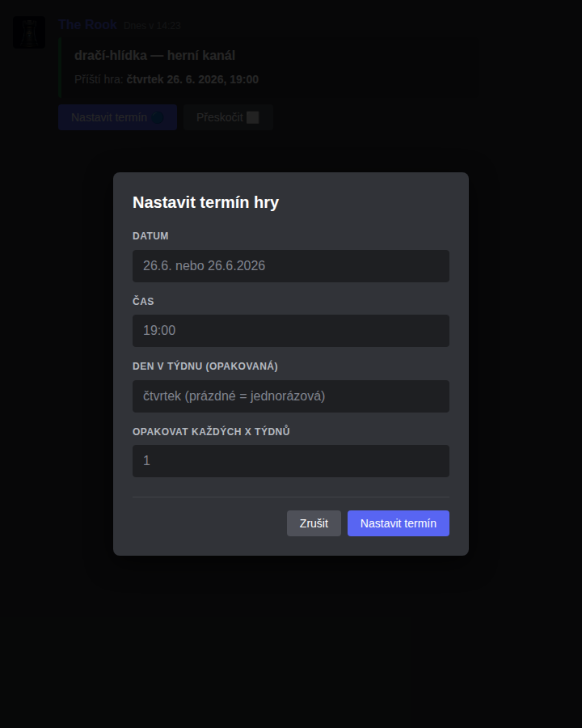Click the dimmed Nastavit termín message button

click(x=117, y=117)
